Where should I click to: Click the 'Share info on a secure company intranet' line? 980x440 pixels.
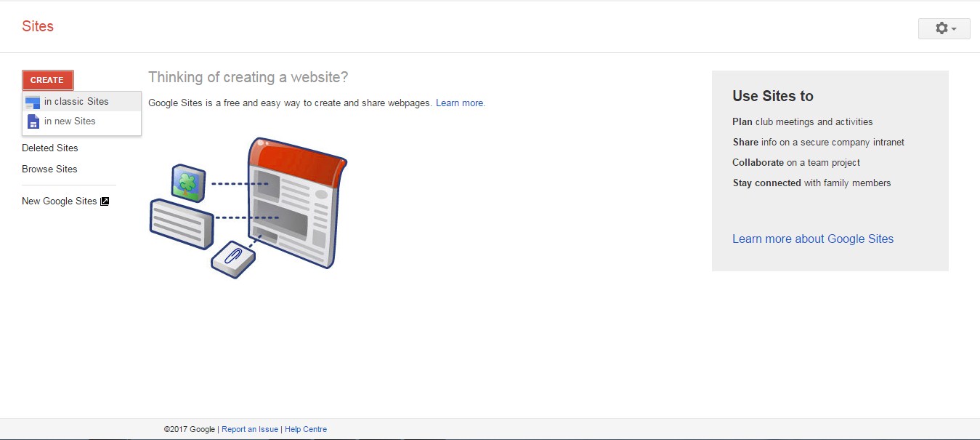pos(819,143)
